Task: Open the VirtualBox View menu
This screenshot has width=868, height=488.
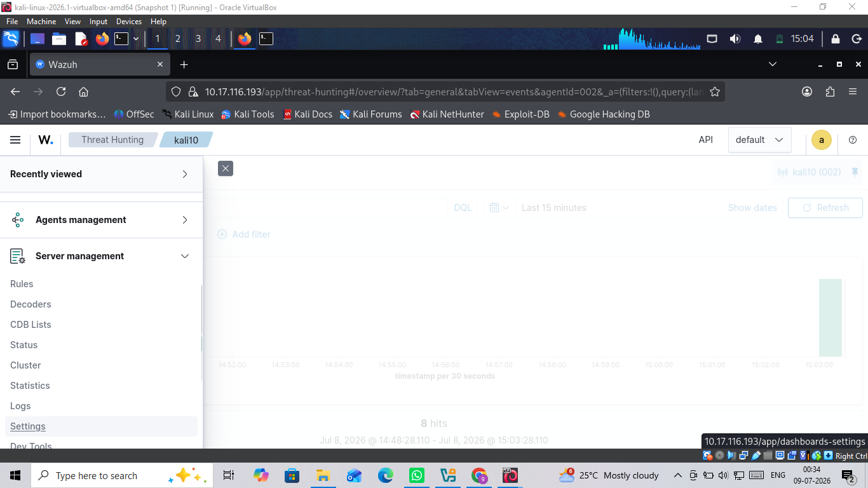Action: pos(72,22)
